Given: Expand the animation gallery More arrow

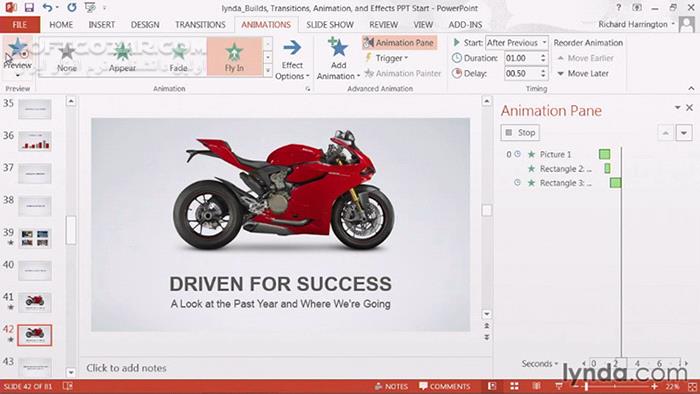Looking at the screenshot, I should 268,71.
